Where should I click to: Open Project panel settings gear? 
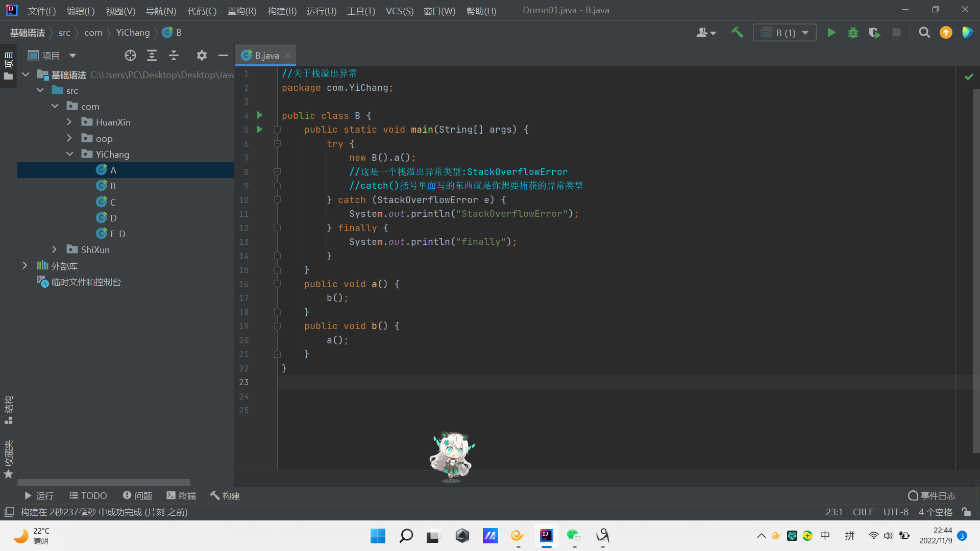[202, 56]
